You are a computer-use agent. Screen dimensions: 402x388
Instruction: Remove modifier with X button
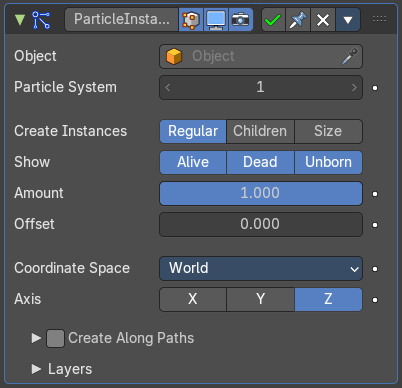coord(323,20)
